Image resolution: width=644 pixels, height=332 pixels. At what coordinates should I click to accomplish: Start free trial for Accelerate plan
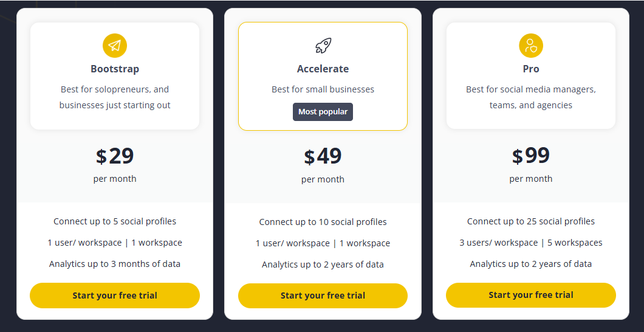click(x=323, y=296)
